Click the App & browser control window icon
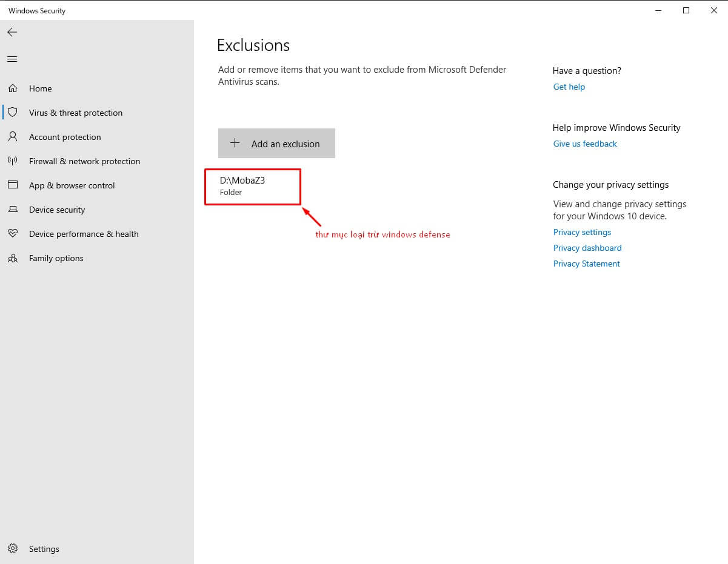 pos(13,185)
